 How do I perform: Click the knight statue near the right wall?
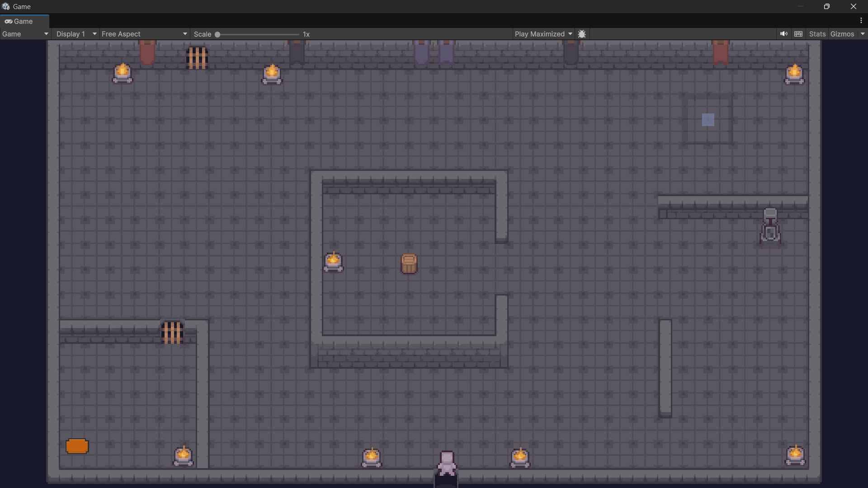770,226
